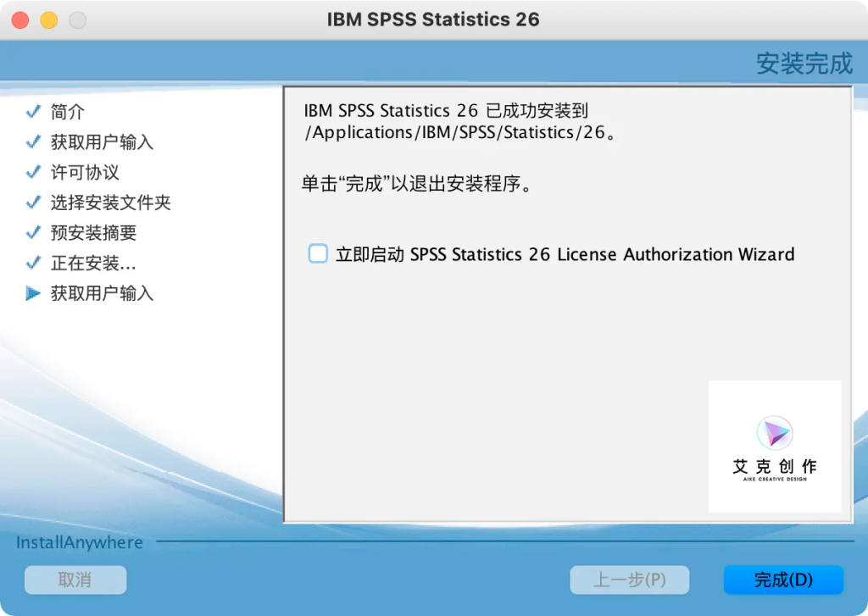Image resolution: width=868 pixels, height=616 pixels.
Task: Click the checkmark icon beside 简介
Action: (33, 111)
